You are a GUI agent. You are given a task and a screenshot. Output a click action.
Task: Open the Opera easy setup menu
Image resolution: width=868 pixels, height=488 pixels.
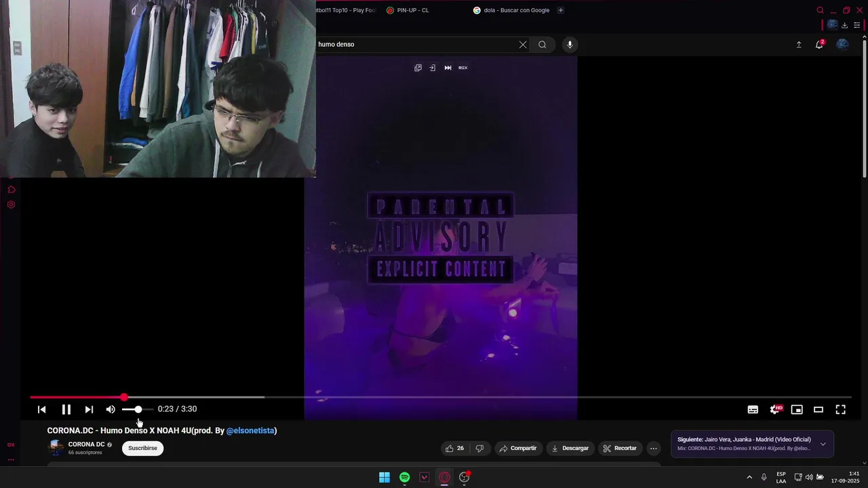(857, 25)
